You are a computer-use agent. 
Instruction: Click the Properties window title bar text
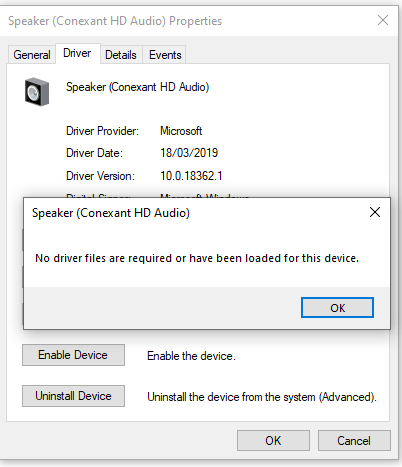click(x=115, y=21)
